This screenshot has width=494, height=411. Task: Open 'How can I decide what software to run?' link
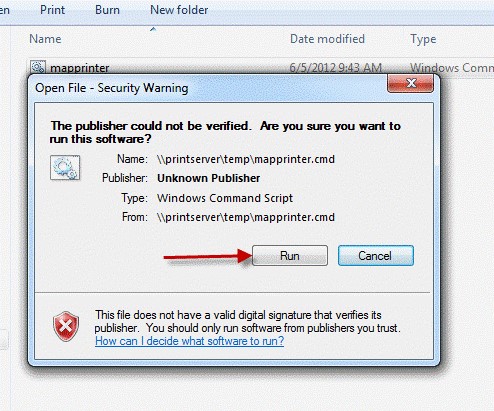pos(189,341)
